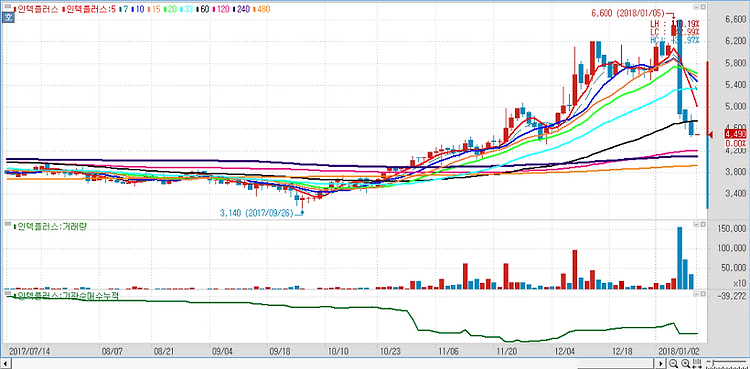The image size is (750, 369).
Task: Click the blue 호 button
Action: point(8,17)
